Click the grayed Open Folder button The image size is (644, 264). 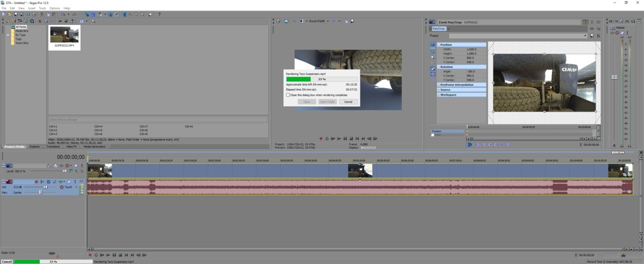pyautogui.click(x=327, y=102)
